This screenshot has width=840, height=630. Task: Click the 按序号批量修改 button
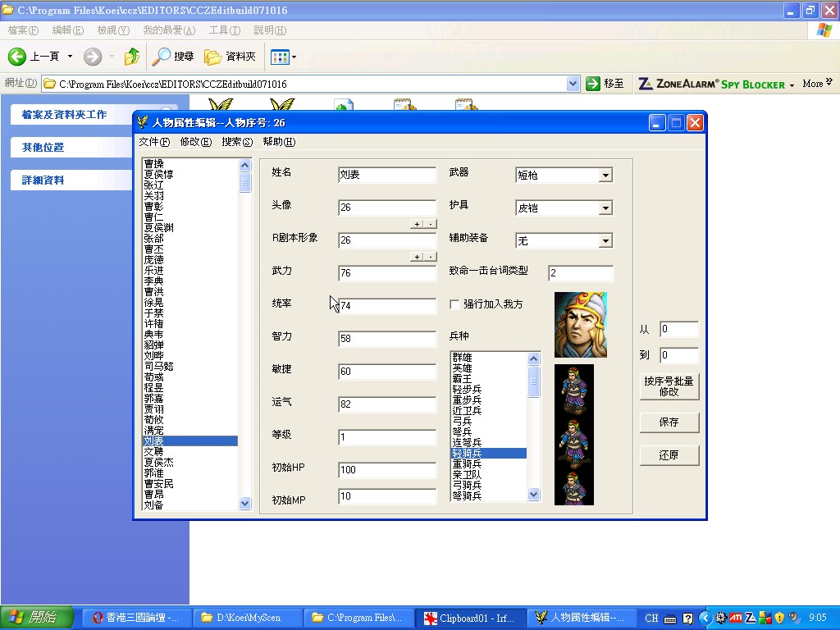669,386
